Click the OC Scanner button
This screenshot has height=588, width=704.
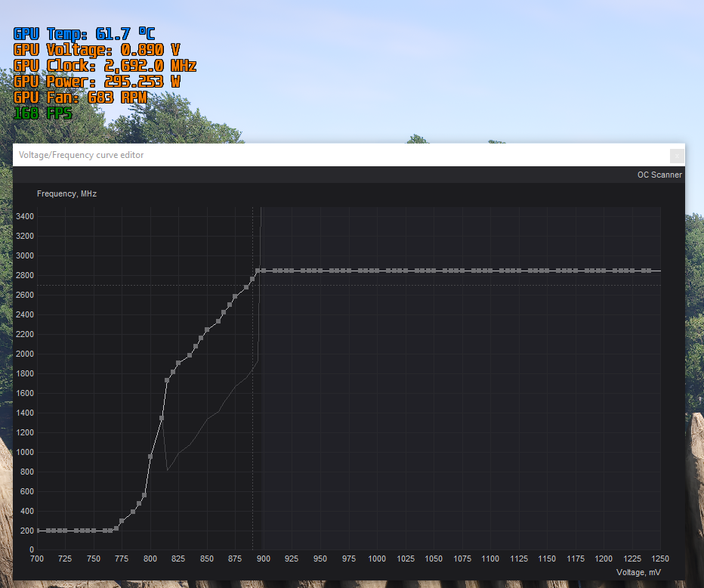[x=659, y=175]
